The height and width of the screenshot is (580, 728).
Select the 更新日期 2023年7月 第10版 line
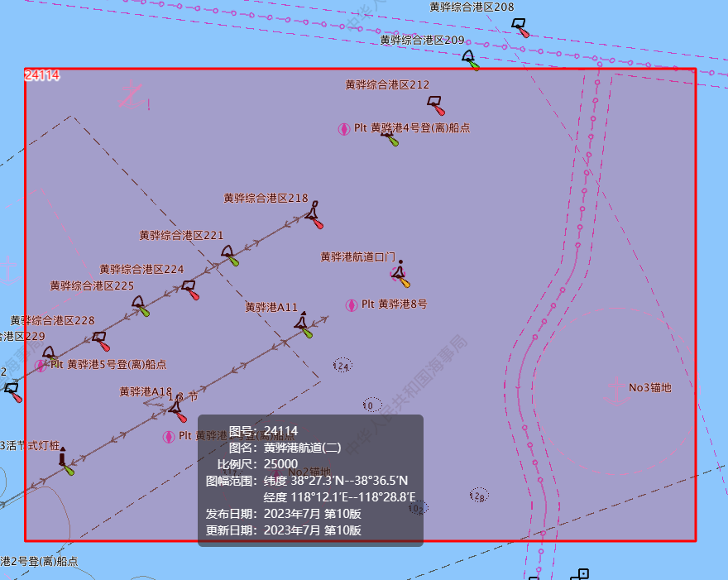pos(283,530)
